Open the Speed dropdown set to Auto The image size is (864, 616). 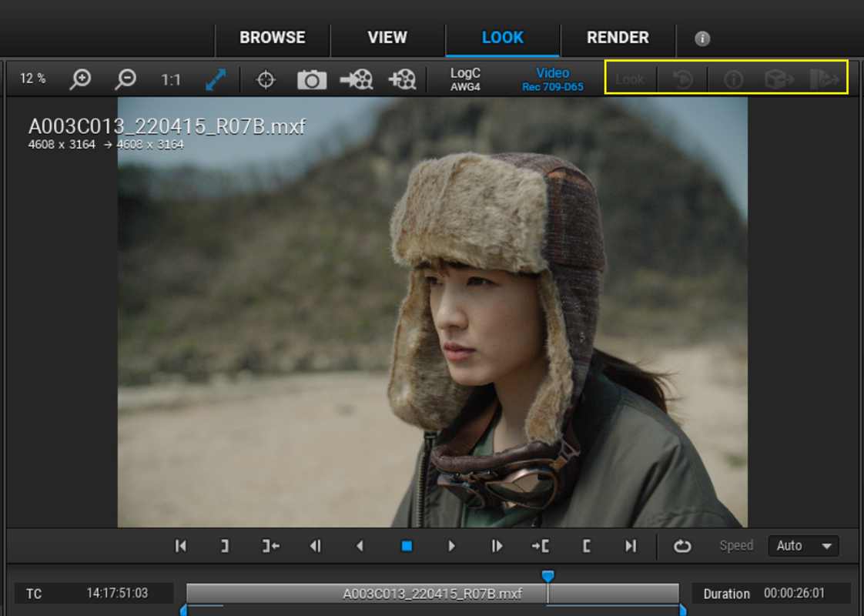coord(804,546)
